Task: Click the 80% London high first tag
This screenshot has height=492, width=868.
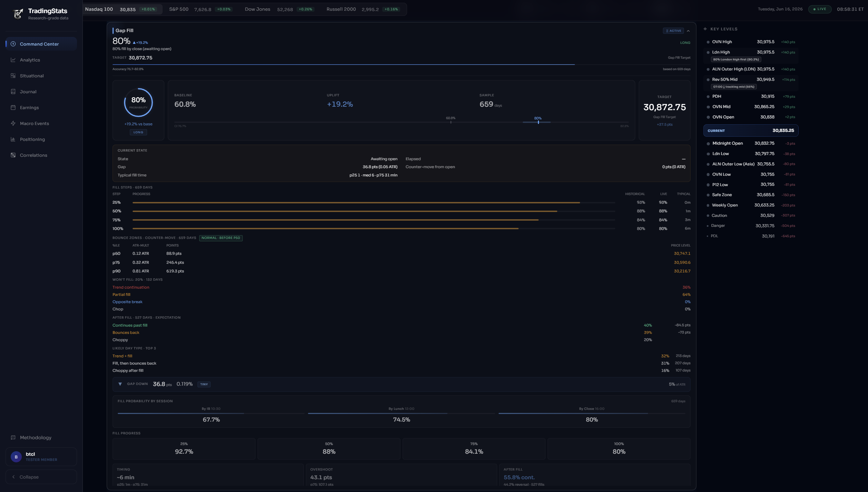Action: coord(736,59)
